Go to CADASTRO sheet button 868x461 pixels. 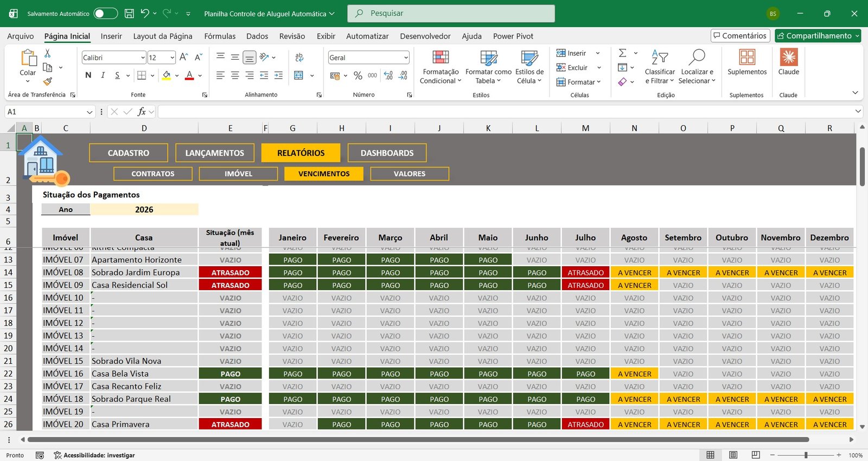point(129,153)
